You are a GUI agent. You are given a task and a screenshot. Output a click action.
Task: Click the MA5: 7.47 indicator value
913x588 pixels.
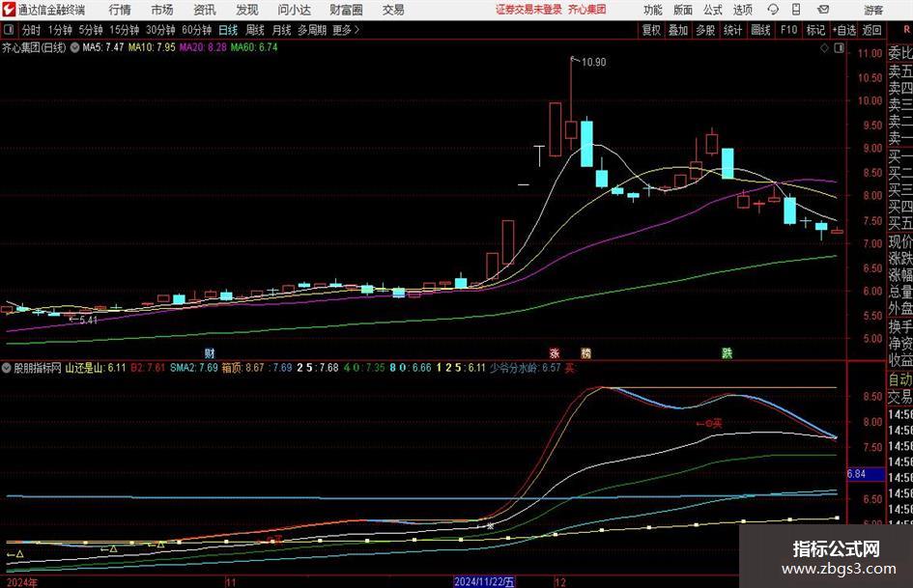click(103, 47)
